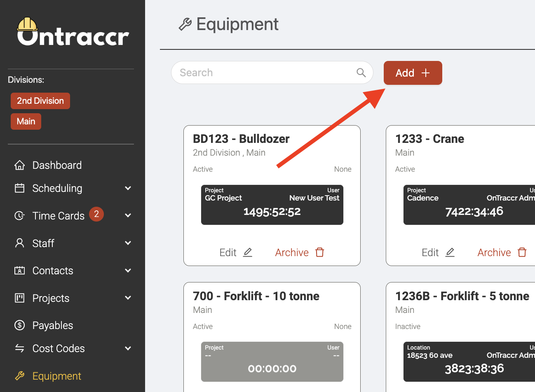Click the pencil icon on Crane card
The height and width of the screenshot is (392, 535).
tap(450, 252)
